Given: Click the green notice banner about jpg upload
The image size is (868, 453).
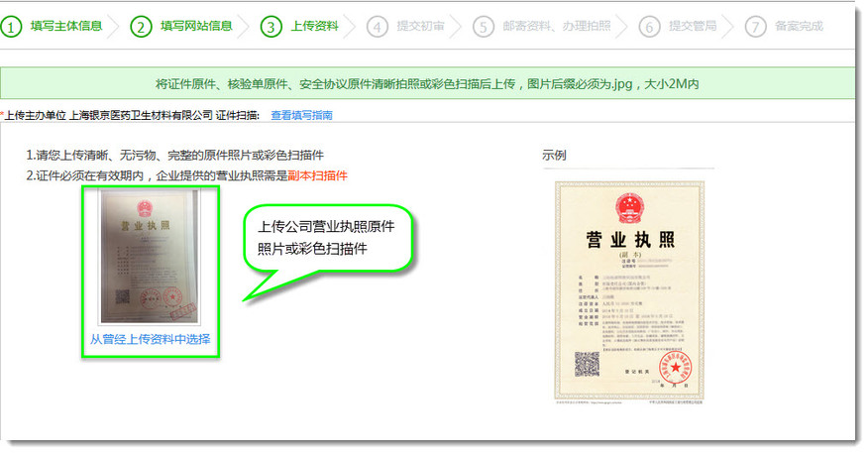Looking at the screenshot, I should (433, 83).
